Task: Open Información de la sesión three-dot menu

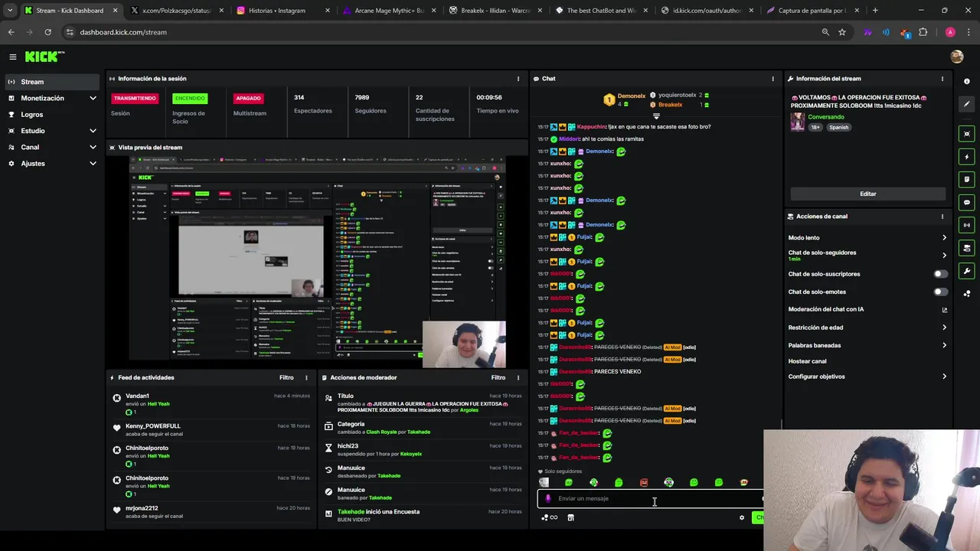Action: (x=518, y=79)
